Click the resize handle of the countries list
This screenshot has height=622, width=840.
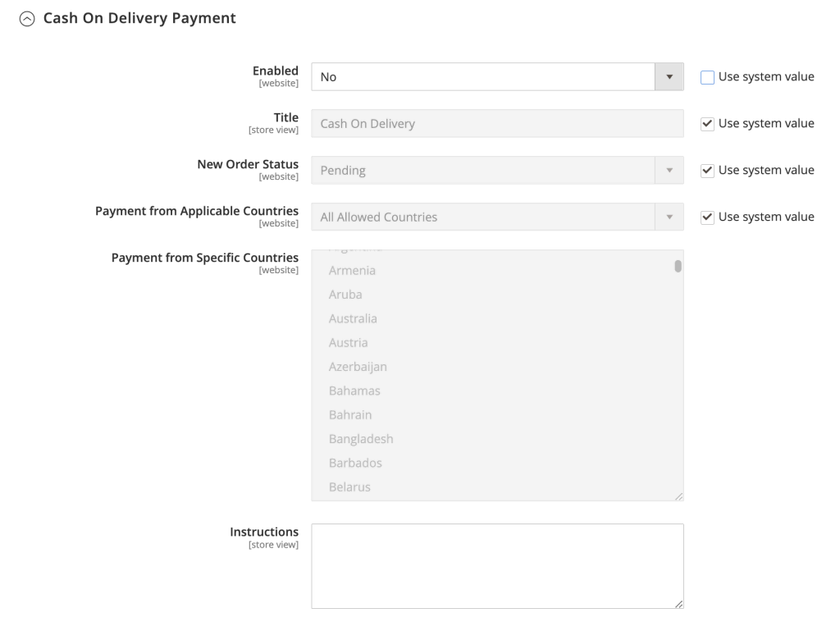pos(679,494)
